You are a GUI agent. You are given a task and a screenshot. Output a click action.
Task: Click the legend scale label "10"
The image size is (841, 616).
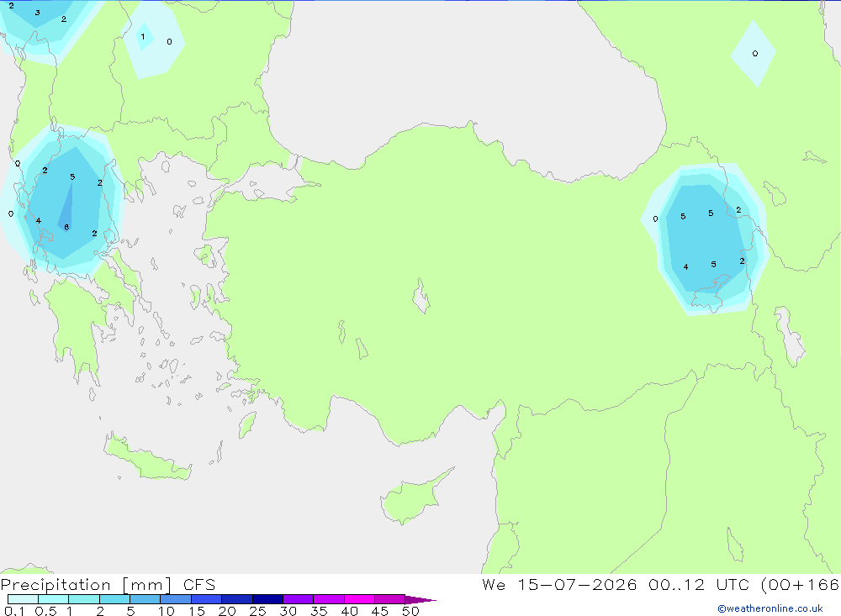[167, 611]
